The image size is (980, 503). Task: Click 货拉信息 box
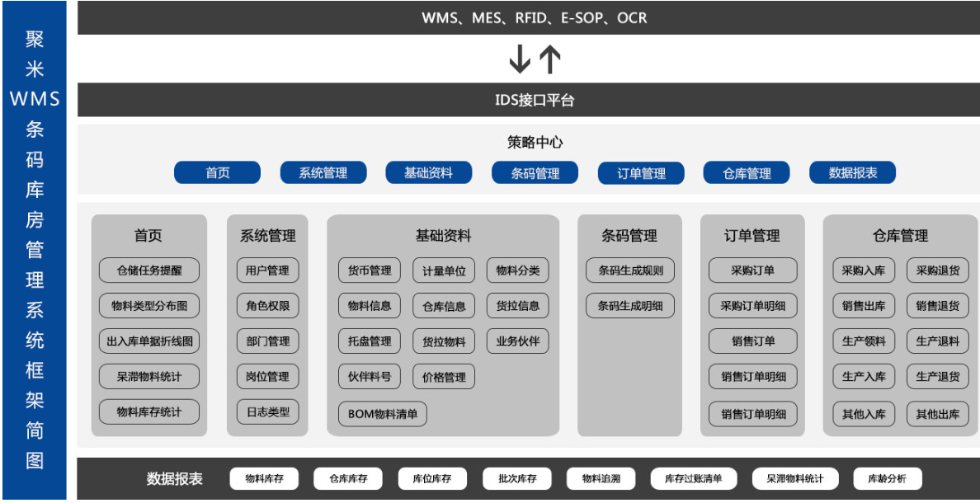517,306
